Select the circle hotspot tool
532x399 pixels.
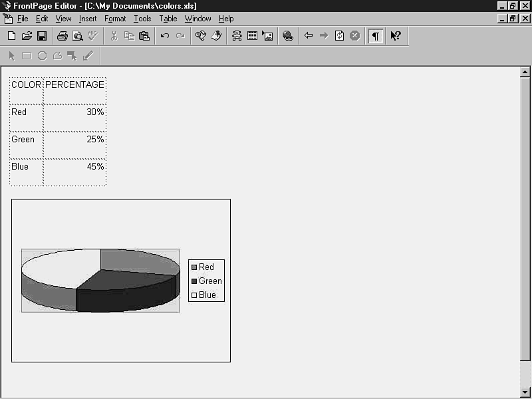(43, 56)
